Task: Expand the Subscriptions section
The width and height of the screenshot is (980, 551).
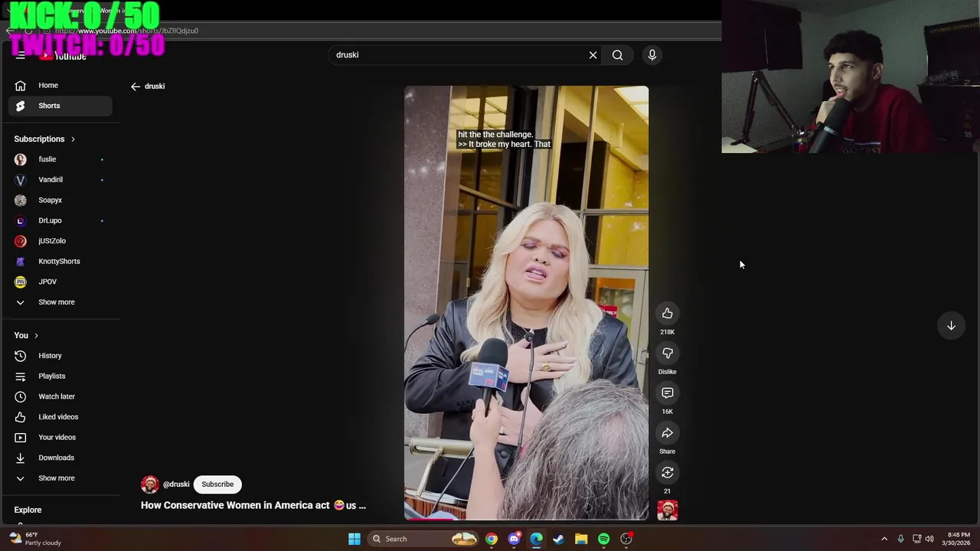Action: [x=44, y=139]
